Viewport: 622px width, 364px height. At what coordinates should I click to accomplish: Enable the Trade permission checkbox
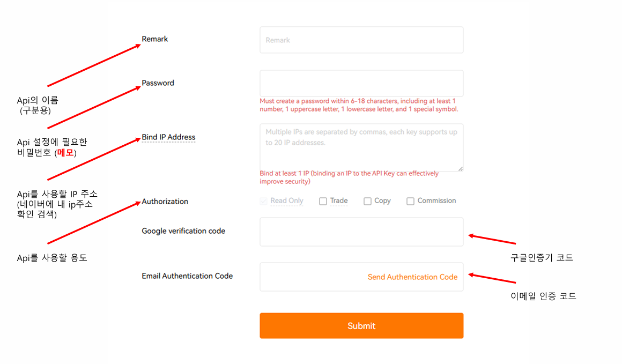(x=323, y=202)
